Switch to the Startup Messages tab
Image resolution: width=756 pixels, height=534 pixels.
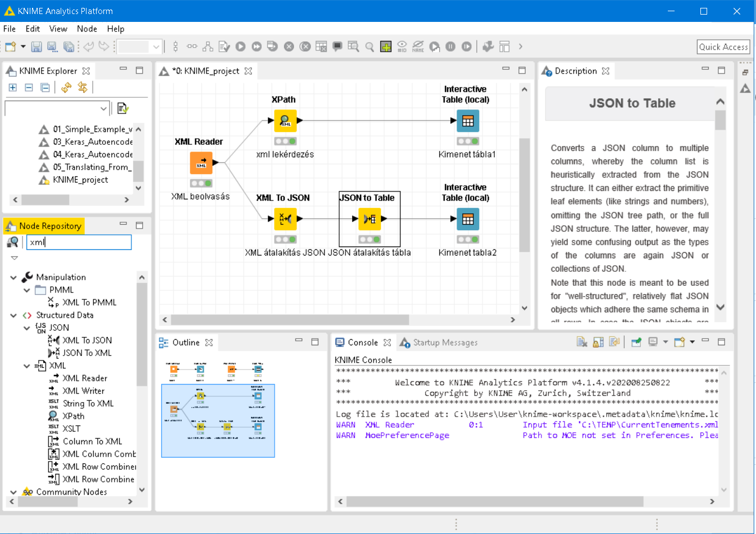(x=439, y=343)
